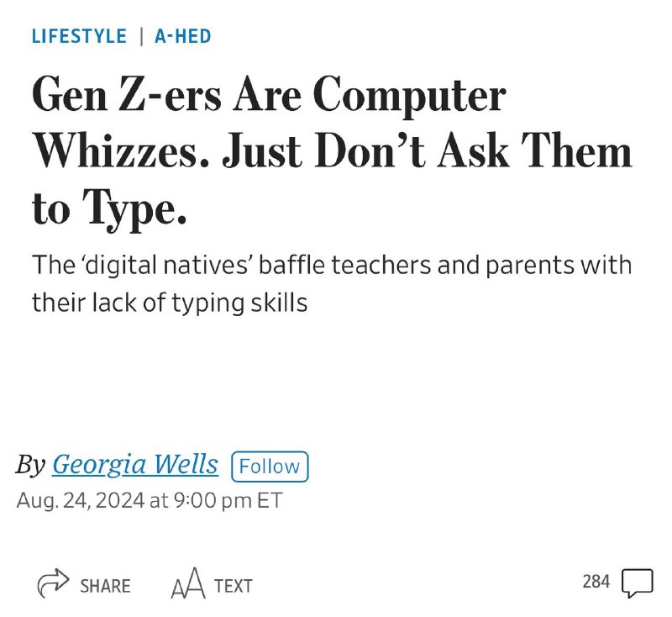Image resolution: width=672 pixels, height=617 pixels.
Task: Open Georgia Wells author page
Action: 135,464
